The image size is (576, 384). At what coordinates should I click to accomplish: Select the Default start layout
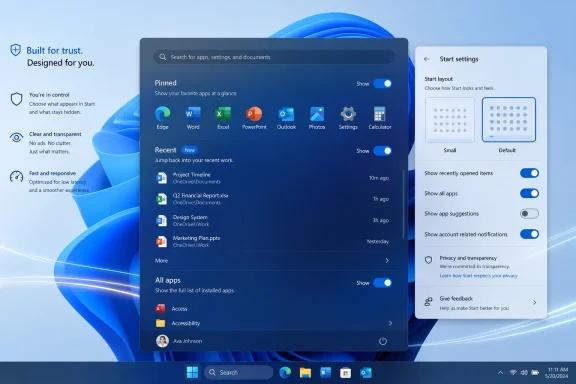[x=509, y=120]
